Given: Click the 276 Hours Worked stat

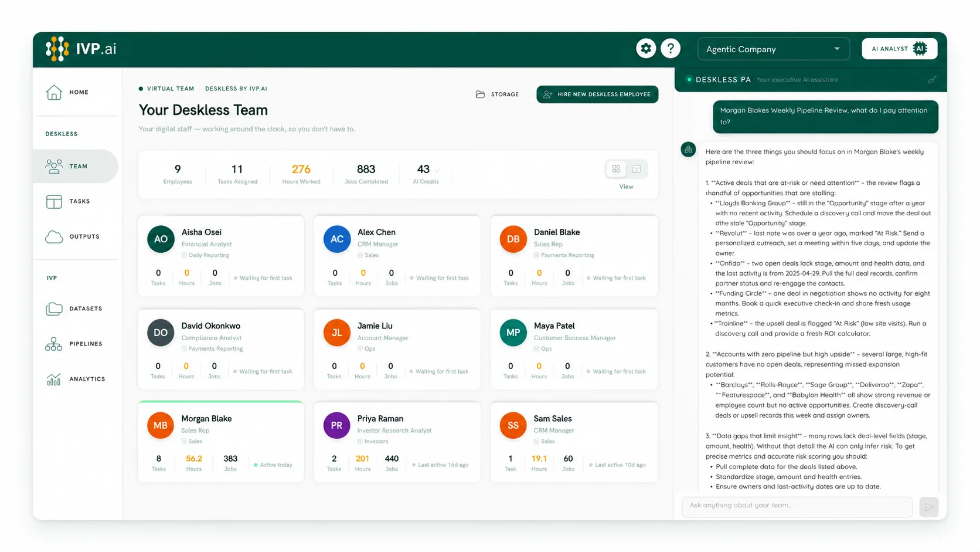Looking at the screenshot, I should pyautogui.click(x=301, y=174).
